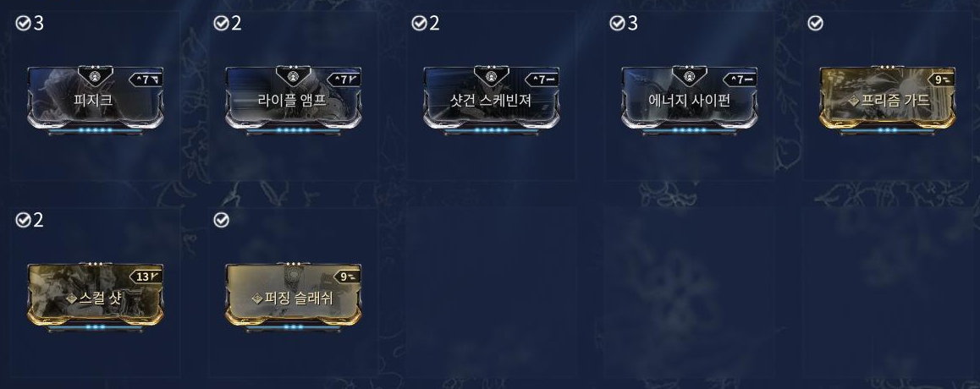
Task: Click the count 3 above 에너지 사이펀
Action: (632, 23)
